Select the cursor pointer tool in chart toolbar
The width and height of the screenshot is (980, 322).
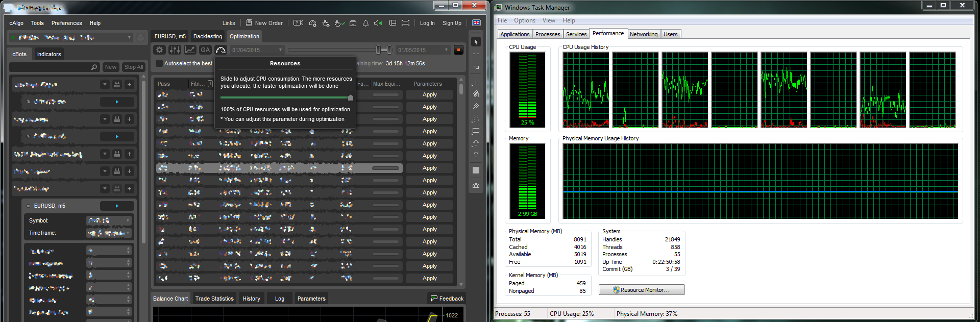click(476, 42)
